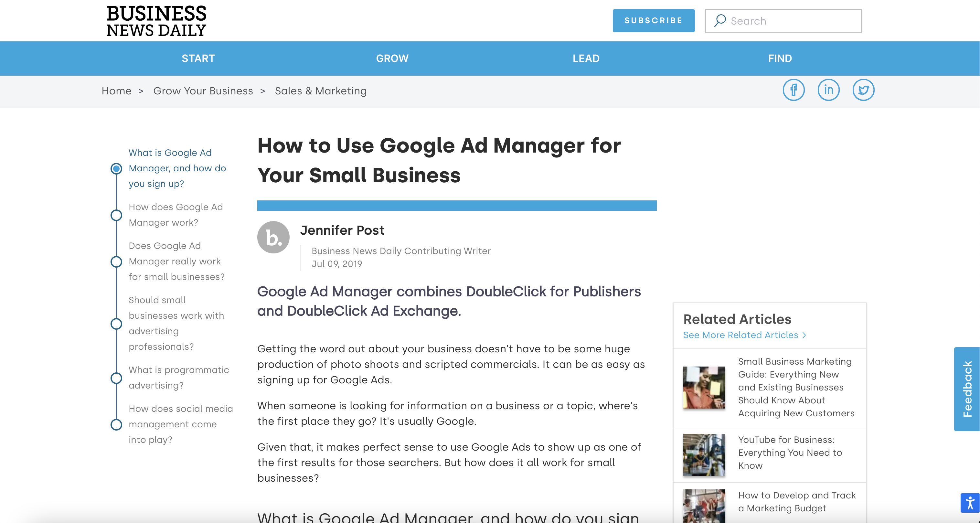980x523 pixels.
Task: Click the SUBSCRIBE button
Action: click(x=654, y=21)
